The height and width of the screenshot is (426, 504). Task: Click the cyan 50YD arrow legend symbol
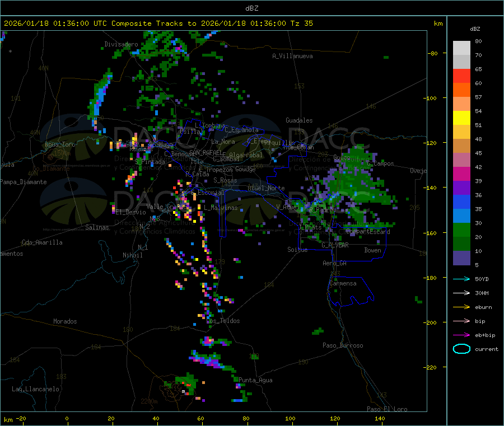pos(461,279)
